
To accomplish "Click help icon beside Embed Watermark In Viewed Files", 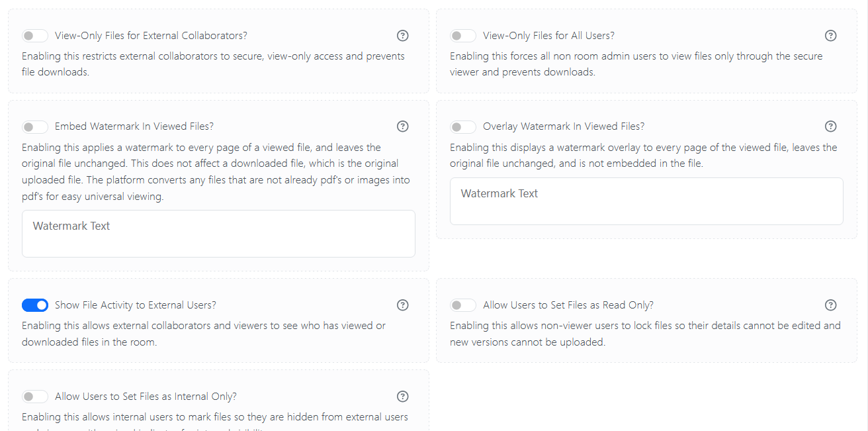I will (x=402, y=126).
